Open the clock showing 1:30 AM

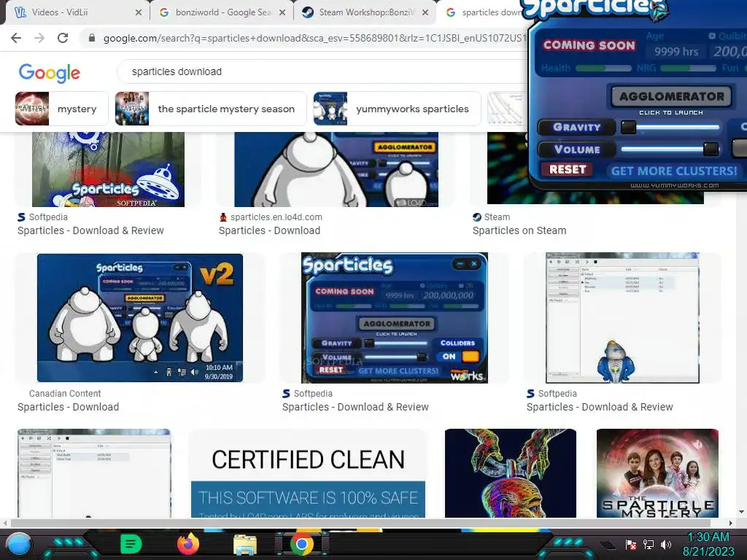[708, 544]
